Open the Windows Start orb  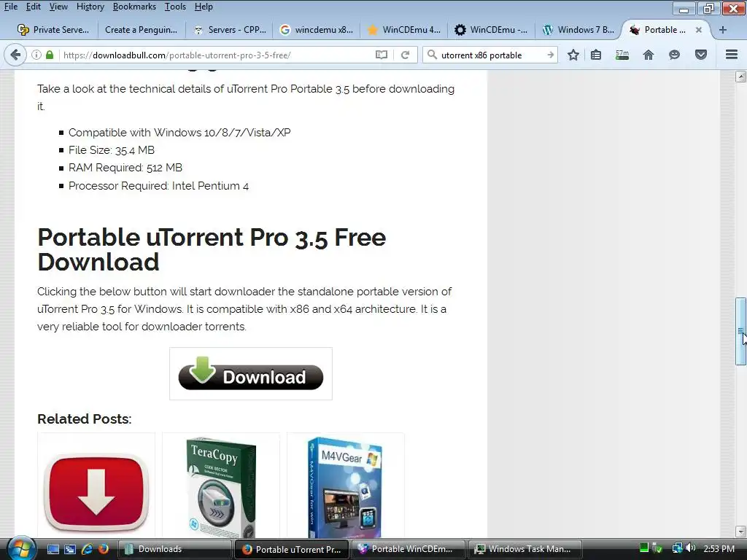(20, 548)
